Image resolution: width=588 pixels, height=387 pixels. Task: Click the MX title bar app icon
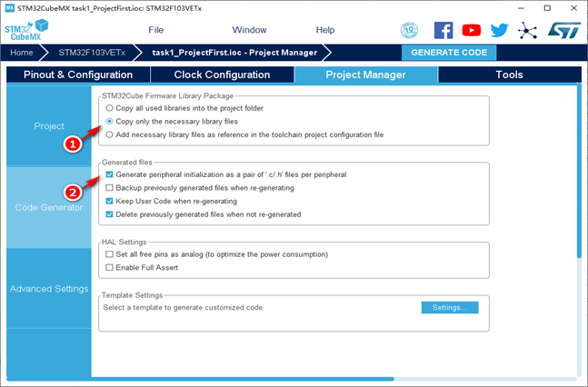(9, 8)
